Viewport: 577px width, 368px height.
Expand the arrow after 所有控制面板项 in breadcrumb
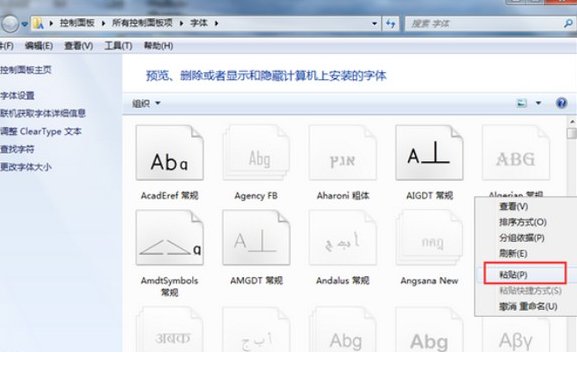coord(181,23)
